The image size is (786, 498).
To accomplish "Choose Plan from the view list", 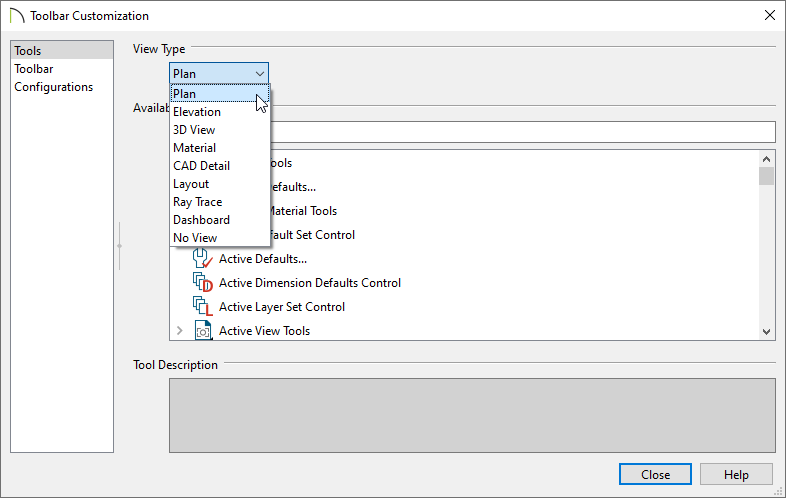I will pos(185,94).
